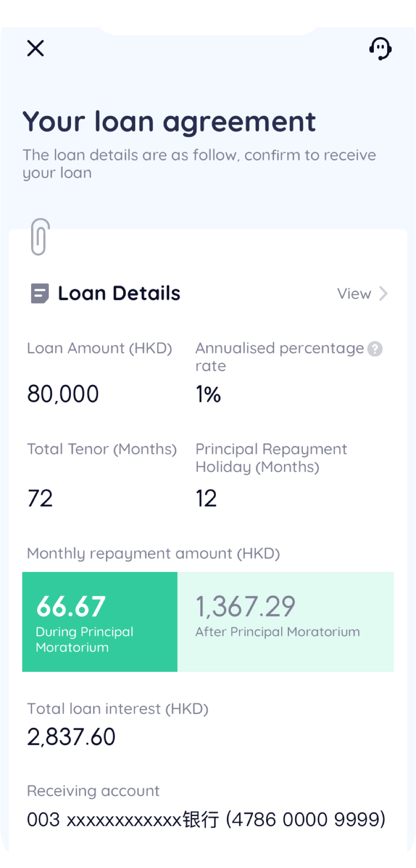Click the Loan Details heading text
This screenshot has width=416, height=868.
pyautogui.click(x=119, y=293)
